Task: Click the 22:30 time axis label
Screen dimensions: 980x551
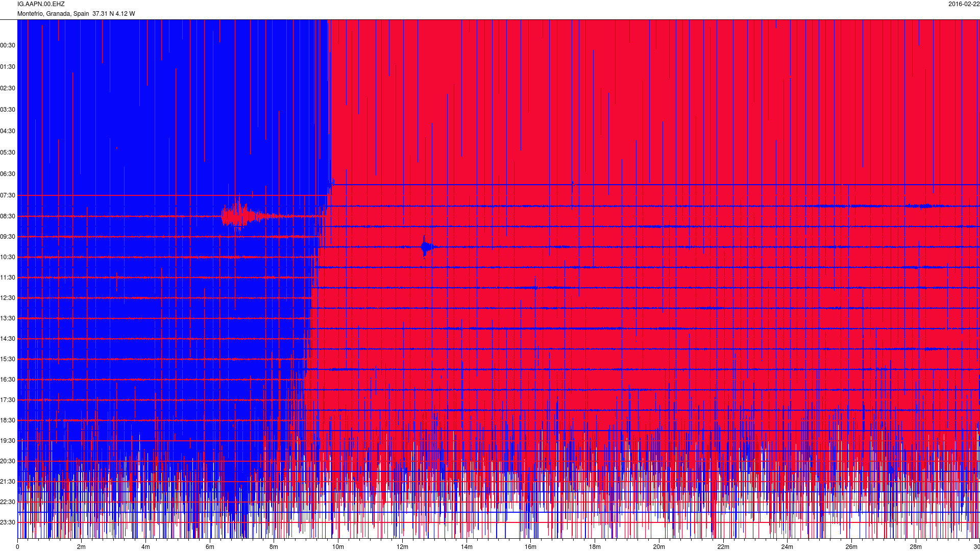Action: click(8, 502)
